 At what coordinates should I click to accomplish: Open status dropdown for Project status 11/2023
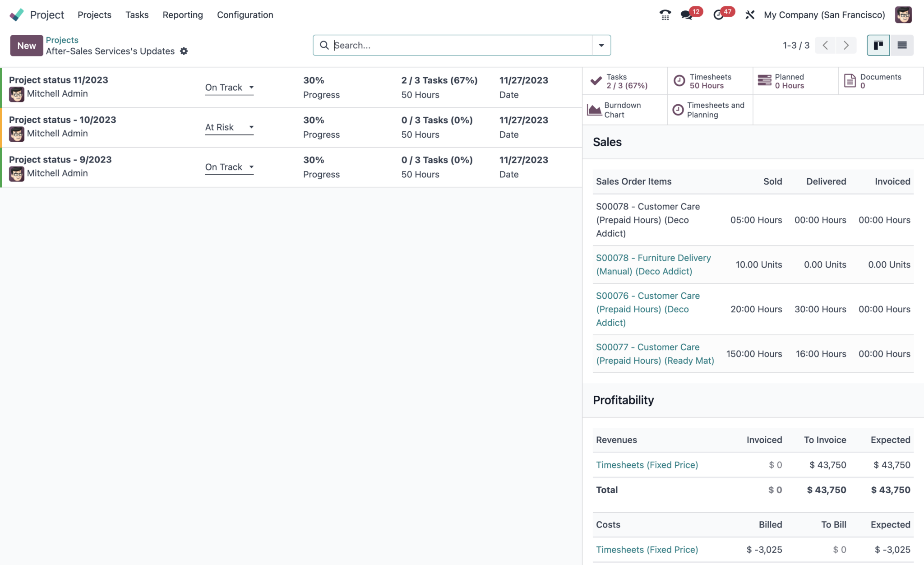(229, 88)
